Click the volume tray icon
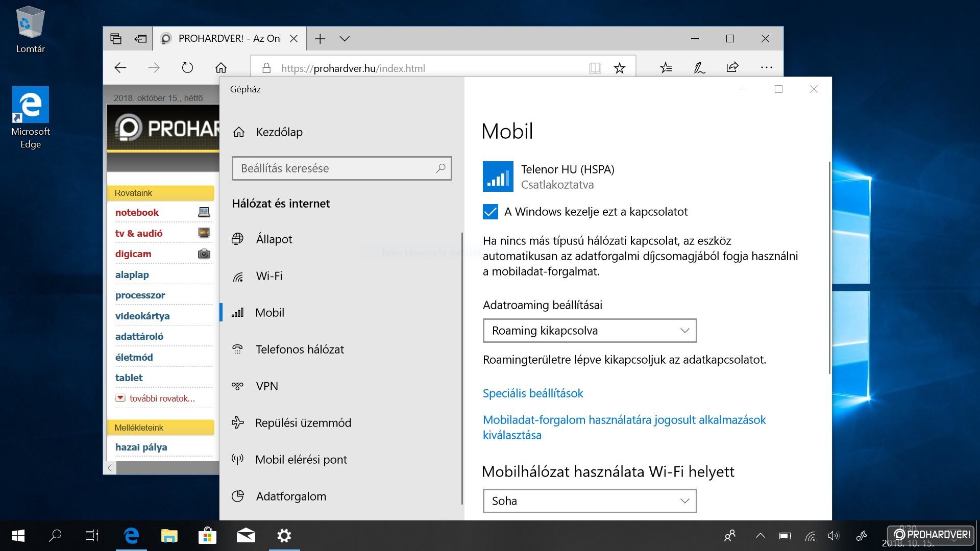 pyautogui.click(x=833, y=536)
